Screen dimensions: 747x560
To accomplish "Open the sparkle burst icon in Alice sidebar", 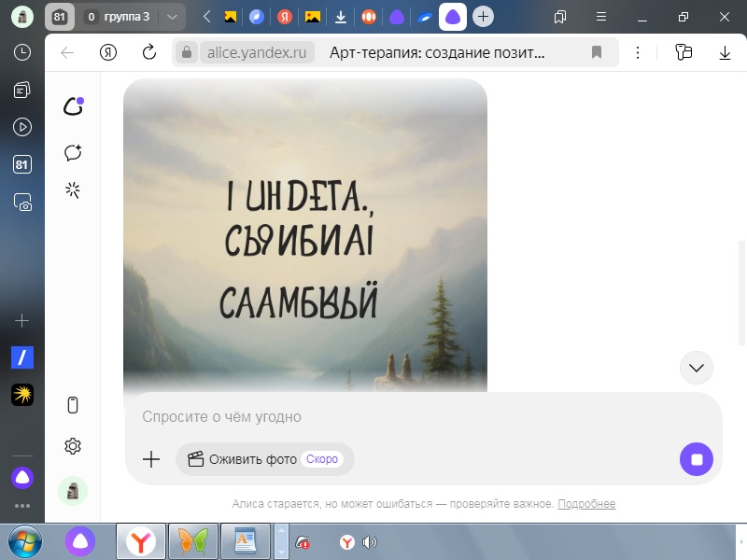I will click(x=73, y=190).
